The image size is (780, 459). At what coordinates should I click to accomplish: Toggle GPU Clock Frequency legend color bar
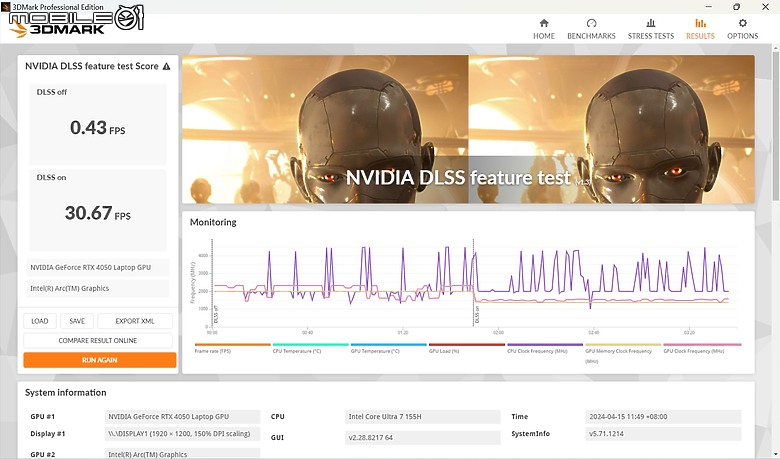(x=702, y=344)
